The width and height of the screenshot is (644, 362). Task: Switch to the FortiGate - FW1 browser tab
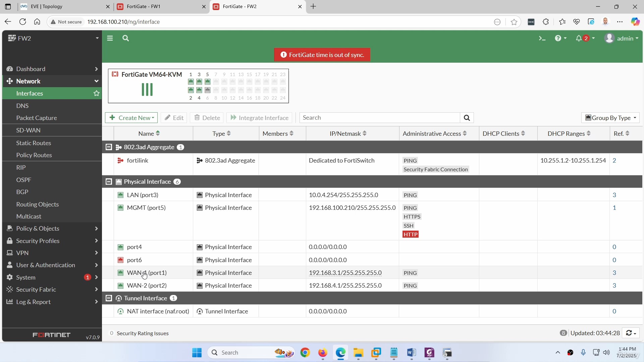click(x=162, y=6)
